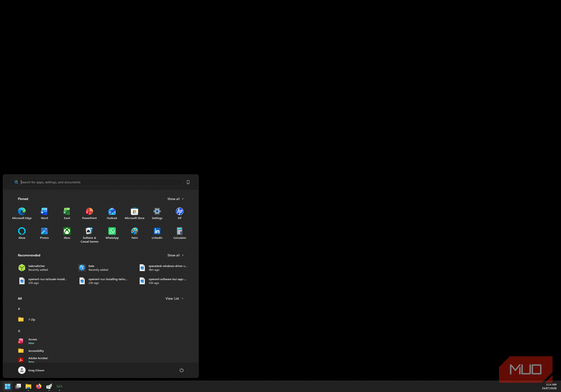
Task: Open openwrt-nuc-installing-tailsc... recent file
Action: pos(104,281)
